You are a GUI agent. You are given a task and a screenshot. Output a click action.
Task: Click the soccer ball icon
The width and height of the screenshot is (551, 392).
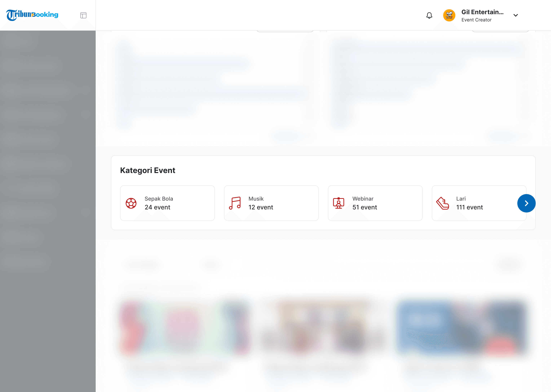coord(131,203)
